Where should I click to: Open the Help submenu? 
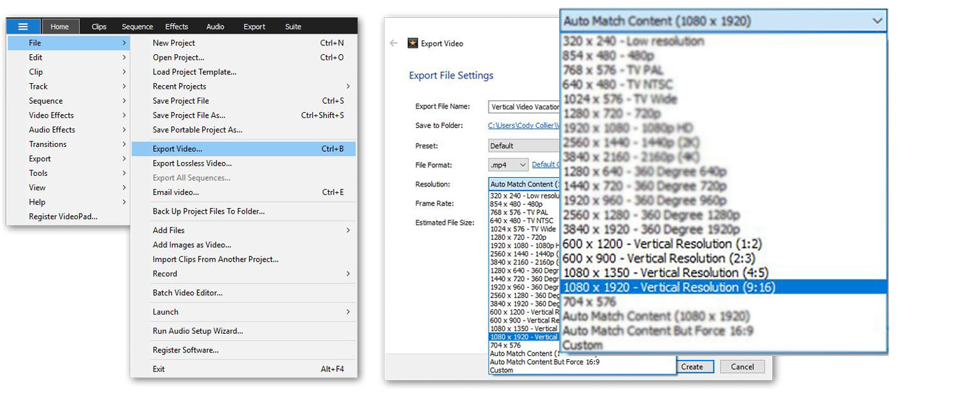pyautogui.click(x=69, y=201)
